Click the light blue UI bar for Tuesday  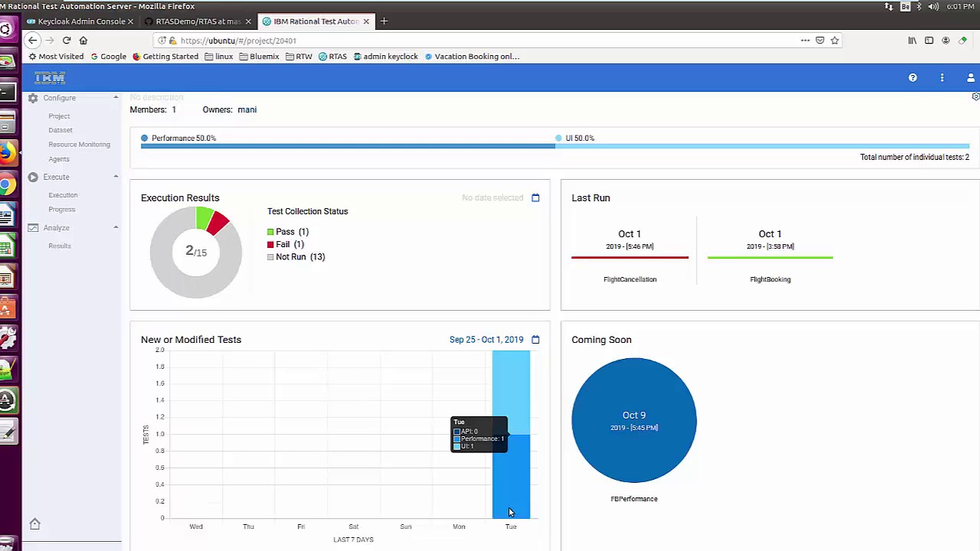tap(511, 393)
